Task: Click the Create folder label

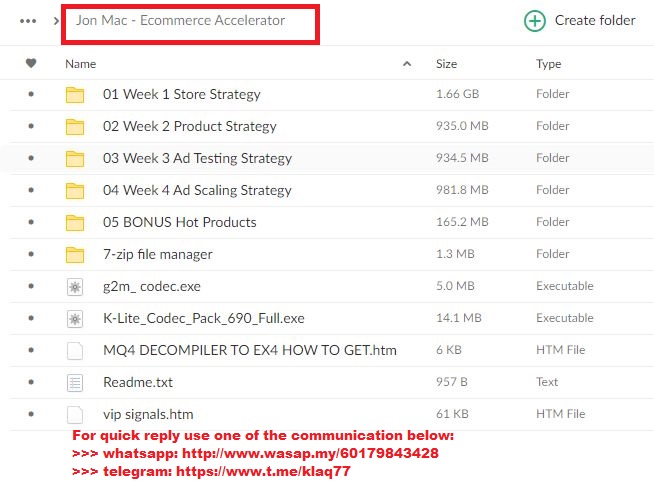Action: click(x=595, y=20)
